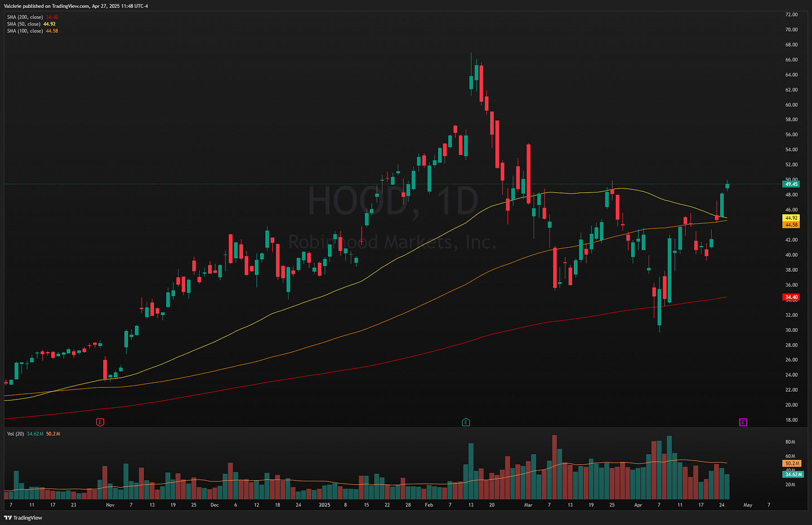812x525 pixels.
Task: Click the 2025 date axis label
Action: [x=324, y=505]
